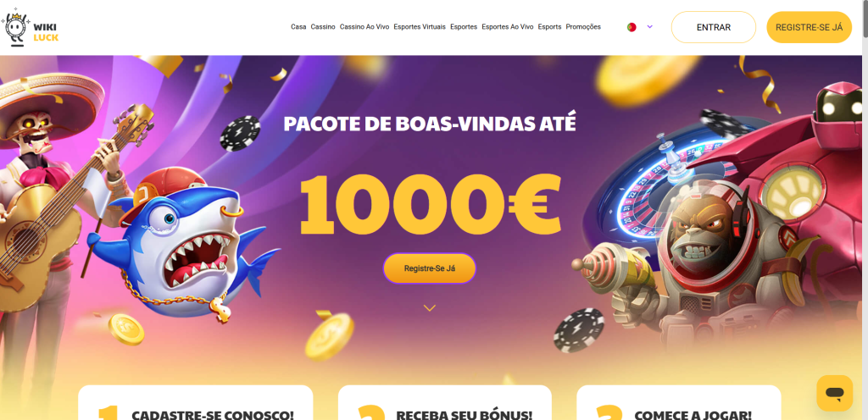Open Cassino Ao Vivo page

pos(364,26)
